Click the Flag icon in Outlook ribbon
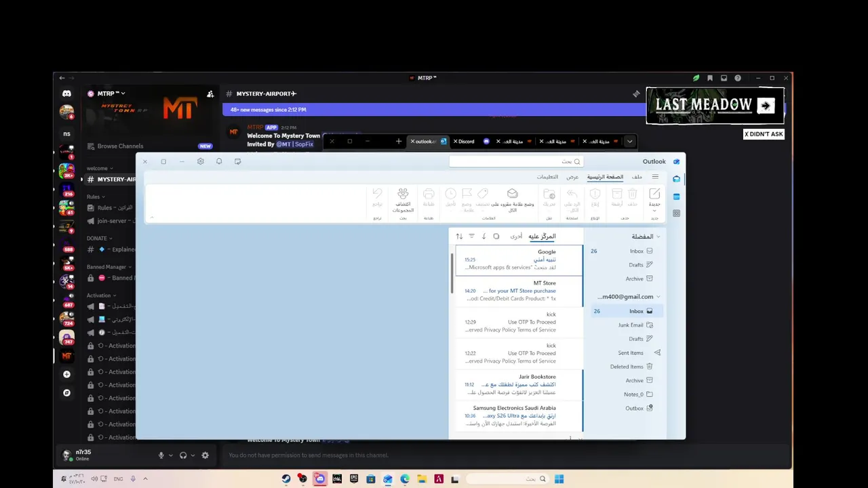 467,194
